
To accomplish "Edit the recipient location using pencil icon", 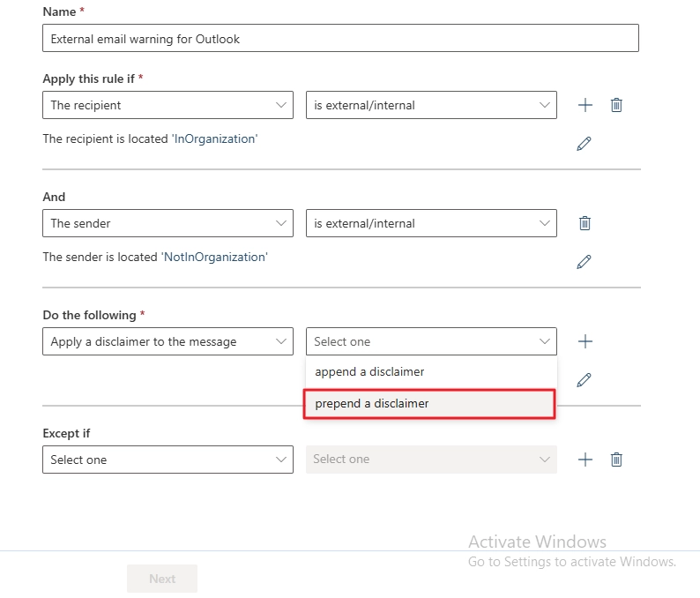I will point(583,144).
